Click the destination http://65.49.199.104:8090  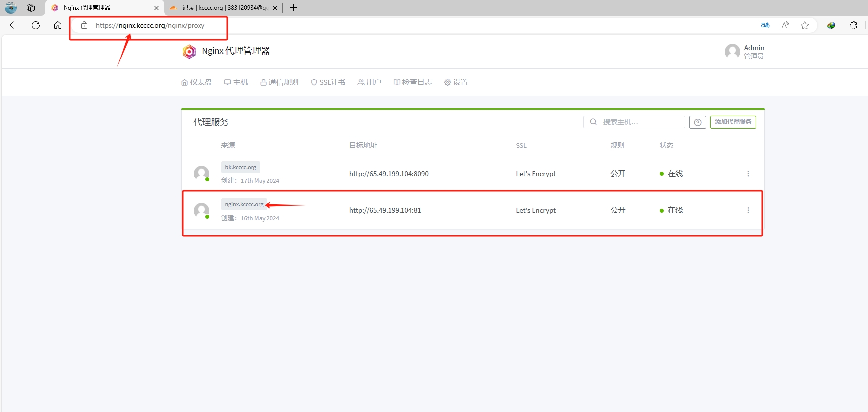pyautogui.click(x=389, y=174)
